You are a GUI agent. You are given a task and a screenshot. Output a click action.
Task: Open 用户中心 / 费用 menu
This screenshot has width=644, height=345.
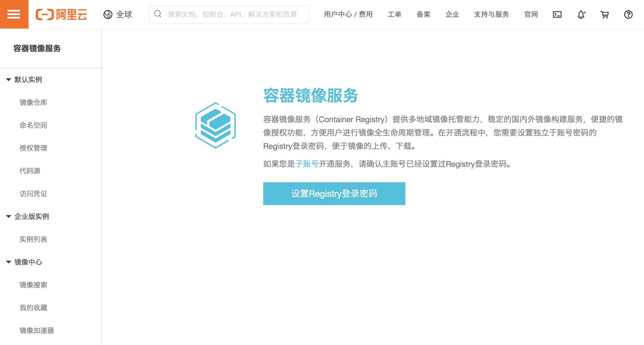[348, 14]
